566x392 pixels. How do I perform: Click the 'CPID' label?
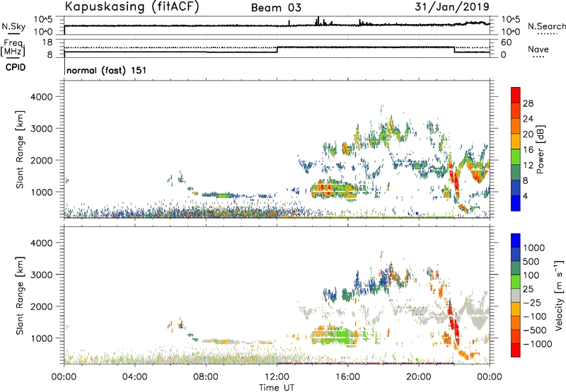click(16, 67)
